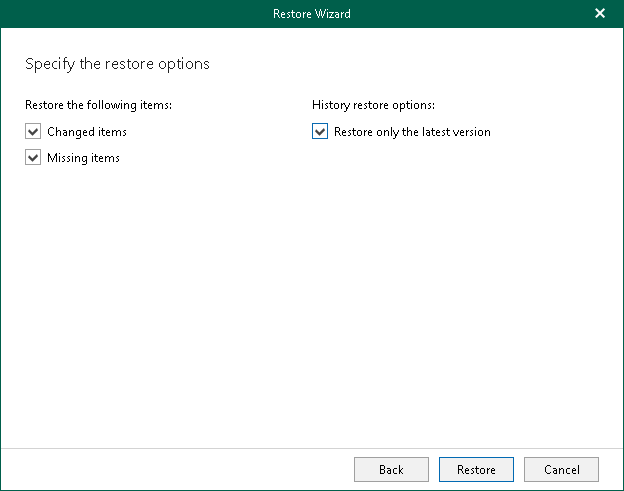The height and width of the screenshot is (491, 624).
Task: Disable Restore only the latest version
Action: 320,131
